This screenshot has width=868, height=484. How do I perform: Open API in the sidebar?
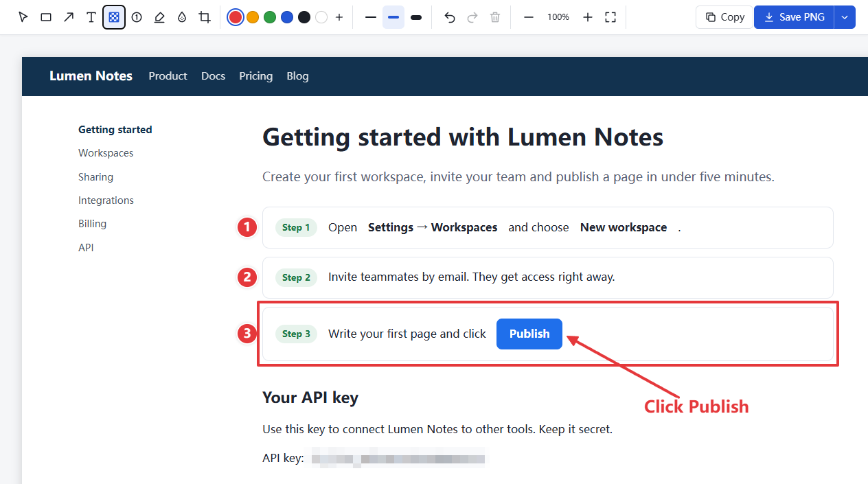pos(86,248)
